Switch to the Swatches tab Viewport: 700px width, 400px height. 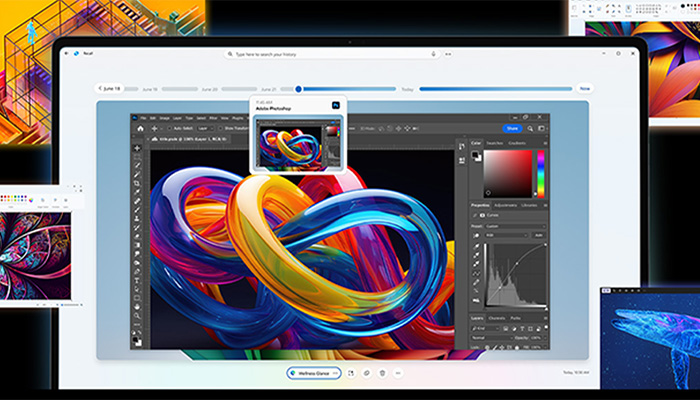tap(495, 143)
